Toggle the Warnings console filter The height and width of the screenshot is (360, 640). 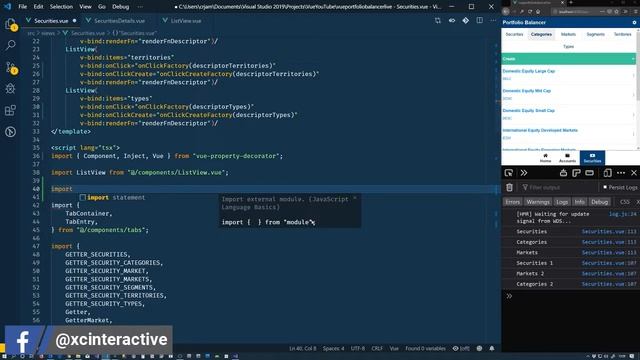coord(538,202)
